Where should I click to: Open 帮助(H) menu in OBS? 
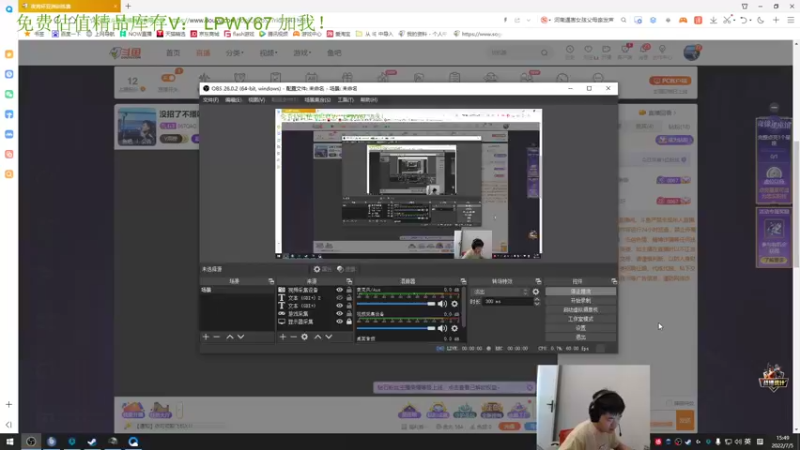369,100
